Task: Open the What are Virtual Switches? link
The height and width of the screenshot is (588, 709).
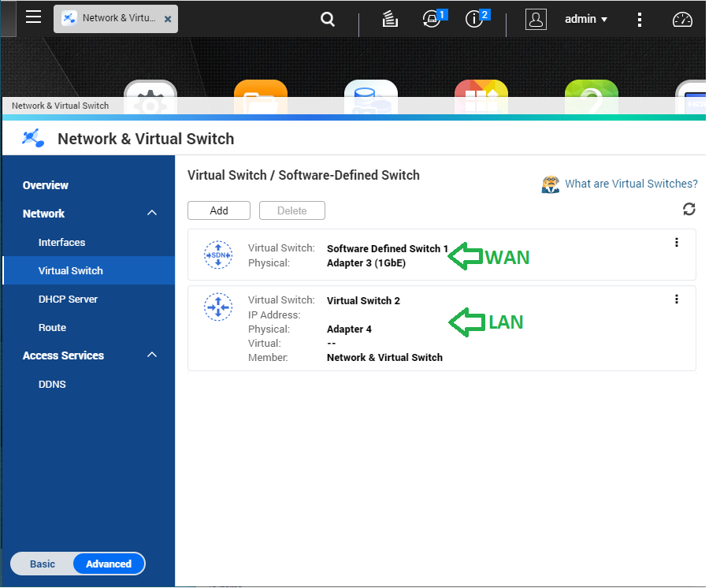Action: pos(631,184)
